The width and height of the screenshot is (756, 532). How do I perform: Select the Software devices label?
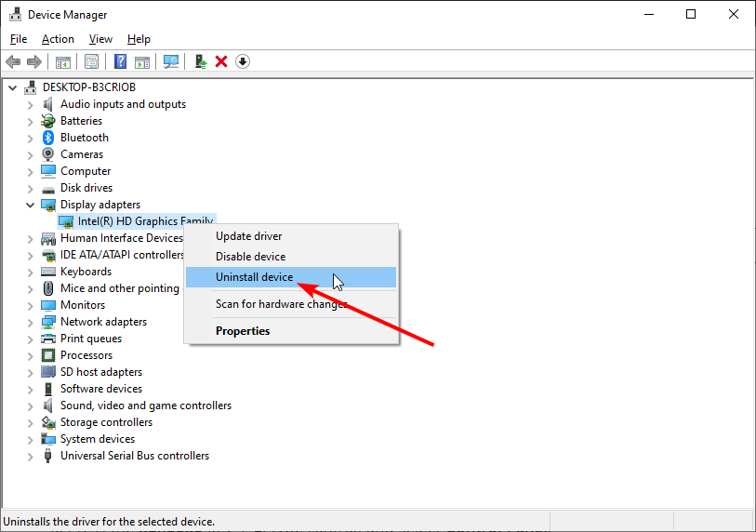[x=101, y=389]
